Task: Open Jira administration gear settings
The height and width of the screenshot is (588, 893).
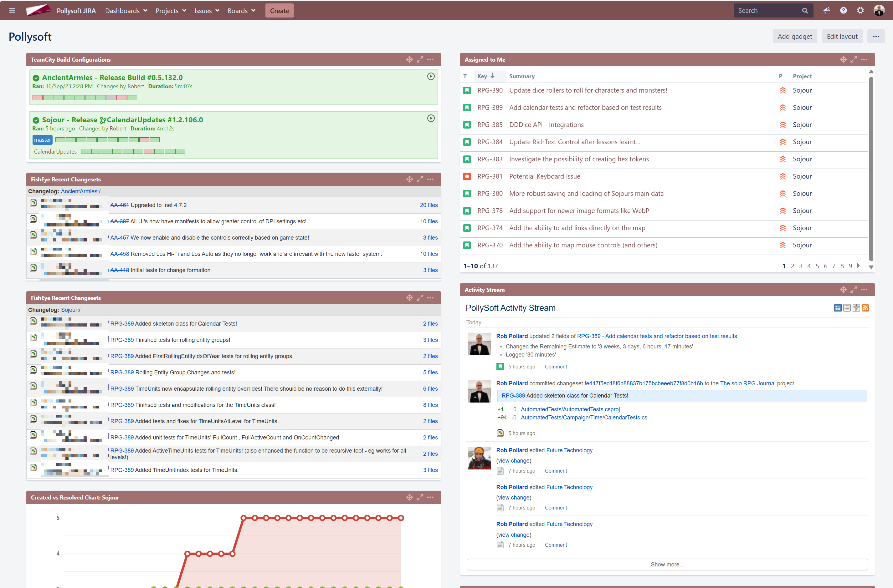Action: [x=860, y=11]
